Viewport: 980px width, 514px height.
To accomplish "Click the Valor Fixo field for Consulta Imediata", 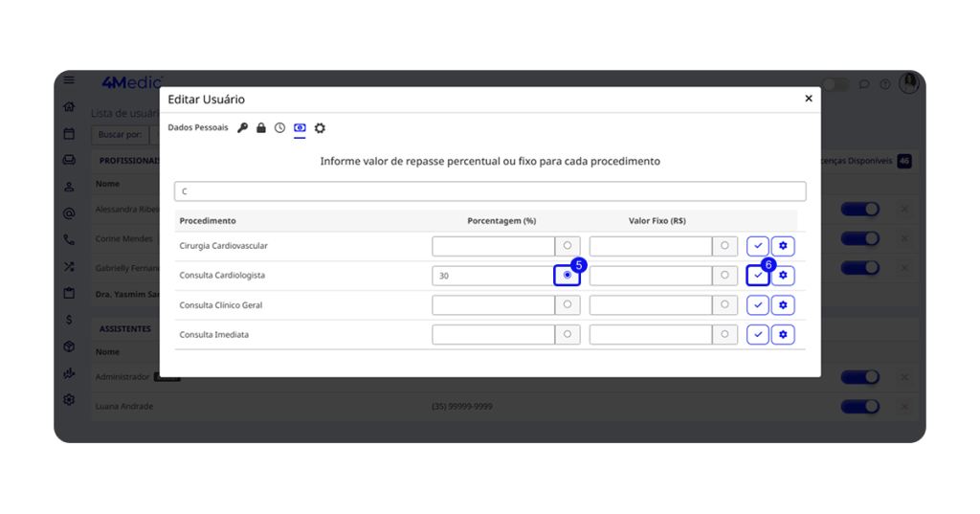I will tap(651, 335).
